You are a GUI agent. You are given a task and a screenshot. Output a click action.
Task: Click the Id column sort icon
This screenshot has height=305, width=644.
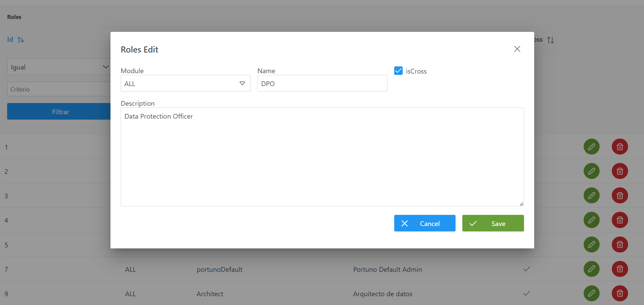[x=21, y=40]
